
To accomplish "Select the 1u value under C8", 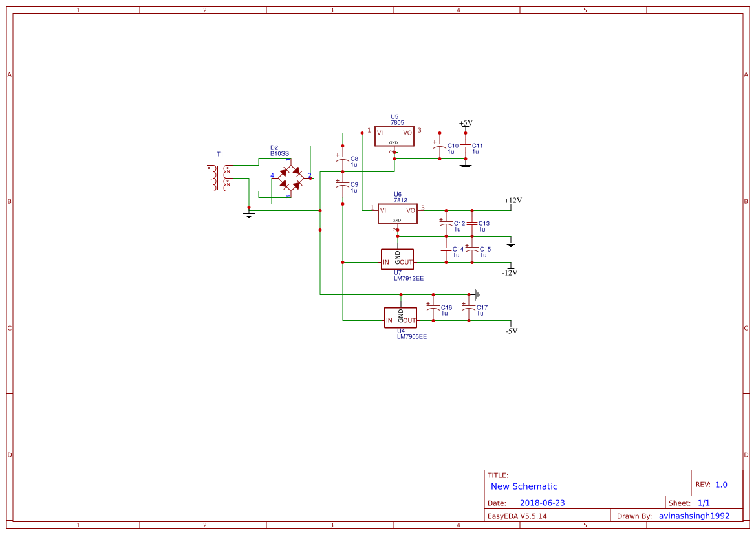I will point(354,164).
